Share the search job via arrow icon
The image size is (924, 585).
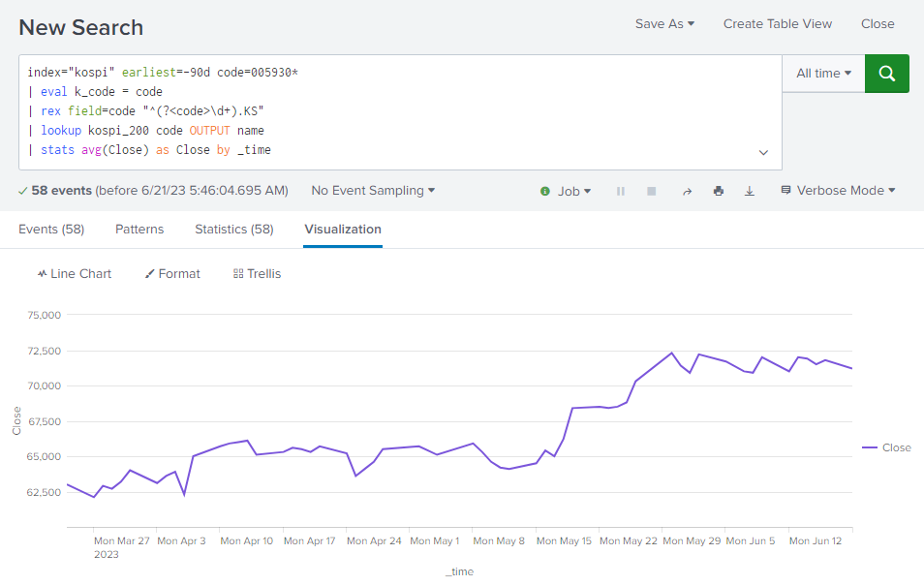tap(687, 191)
